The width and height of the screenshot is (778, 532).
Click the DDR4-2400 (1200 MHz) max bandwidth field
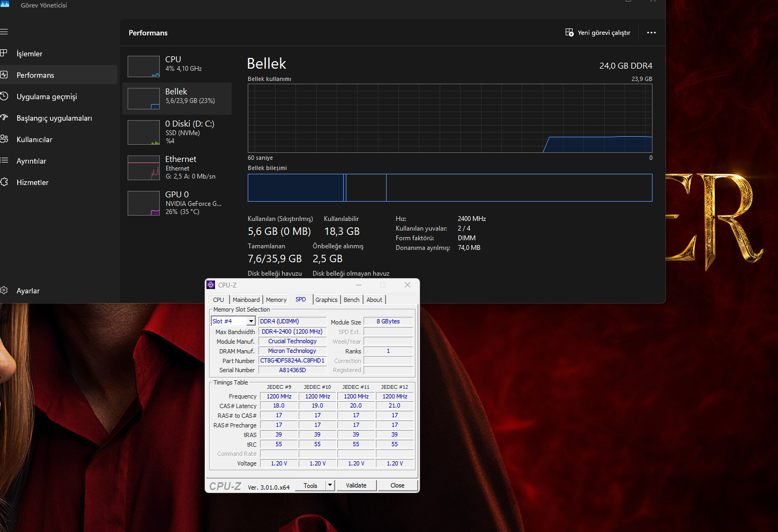292,332
